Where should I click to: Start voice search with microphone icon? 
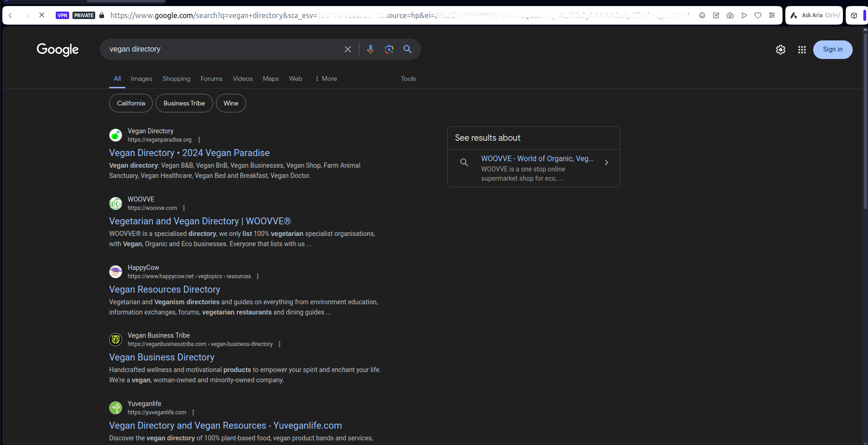tap(370, 49)
